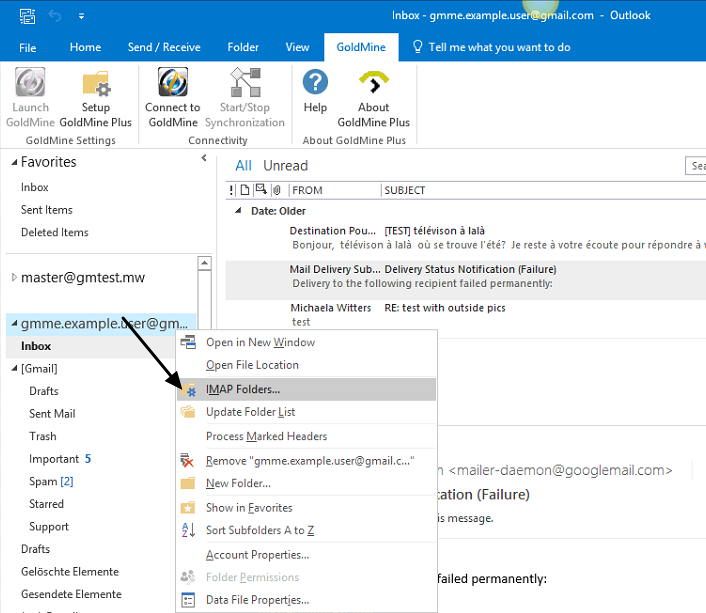The image size is (706, 613).
Task: Click Tell me what you want lightbulb
Action: coord(419,47)
